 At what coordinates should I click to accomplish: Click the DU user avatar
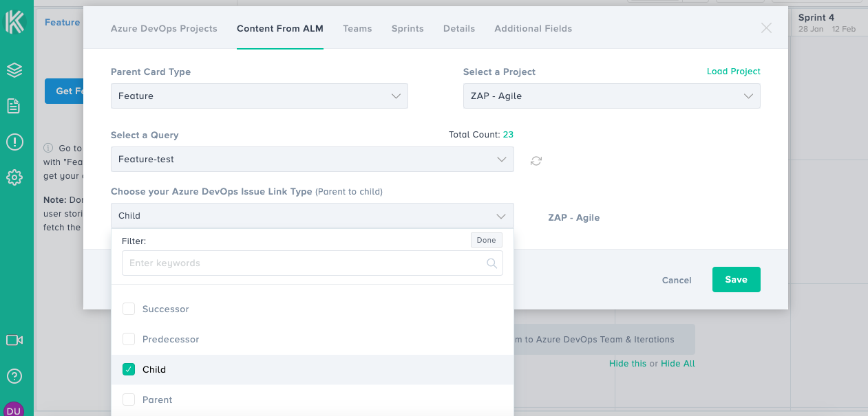(x=14, y=409)
